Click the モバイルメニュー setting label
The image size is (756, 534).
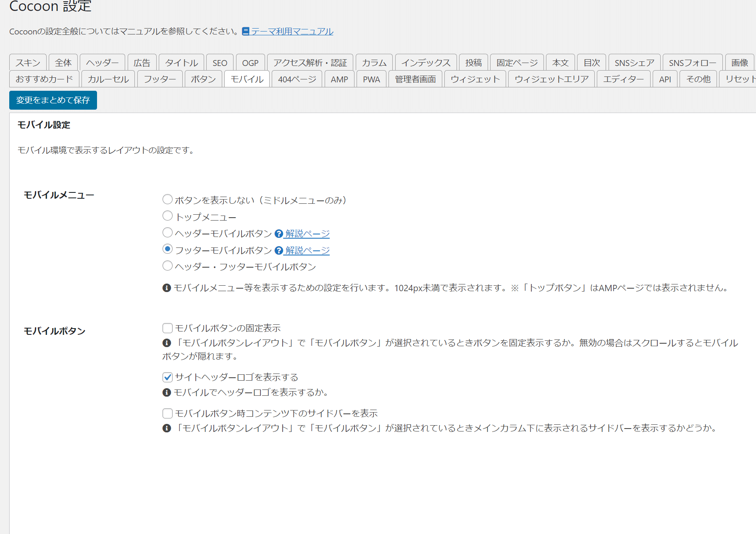pos(59,195)
